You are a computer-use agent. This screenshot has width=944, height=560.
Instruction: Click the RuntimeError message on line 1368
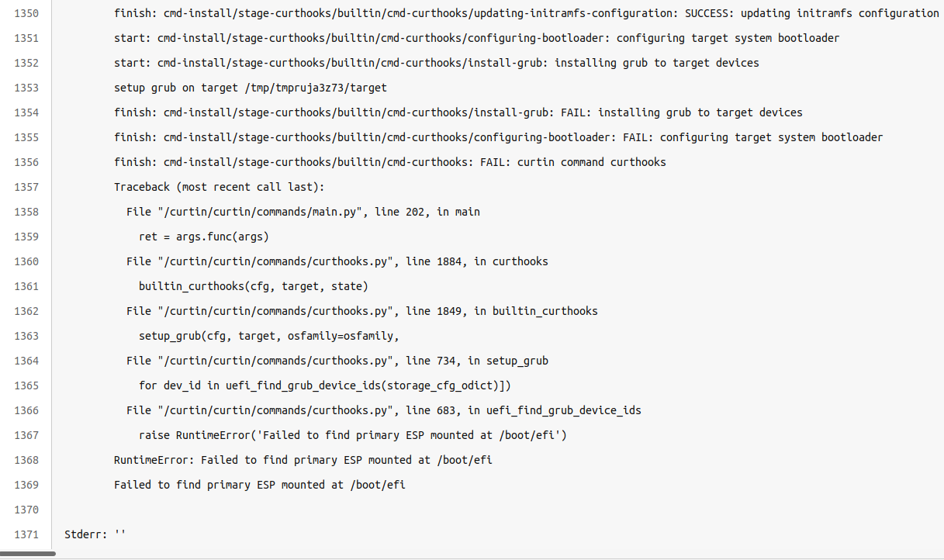click(303, 460)
